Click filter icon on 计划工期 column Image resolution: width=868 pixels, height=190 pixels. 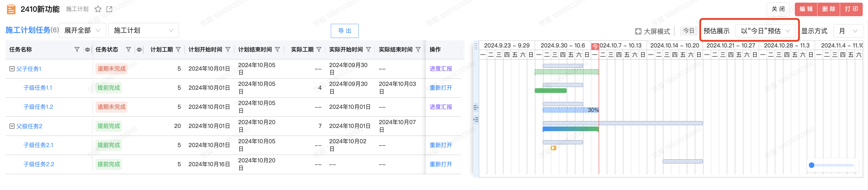point(178,50)
